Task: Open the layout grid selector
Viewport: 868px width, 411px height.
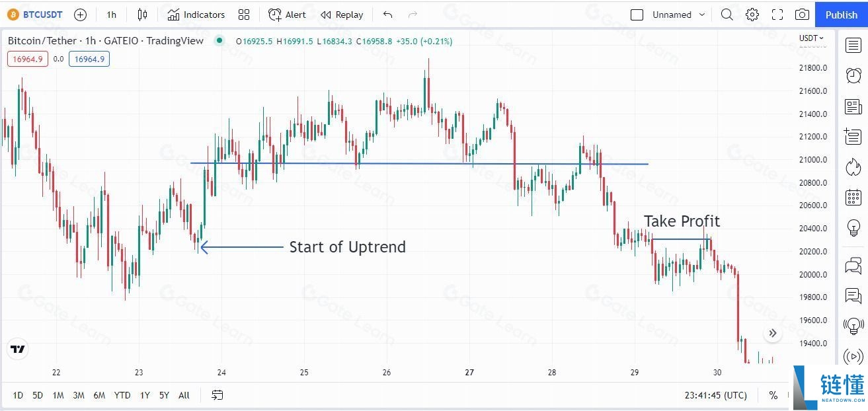Action: pos(244,15)
